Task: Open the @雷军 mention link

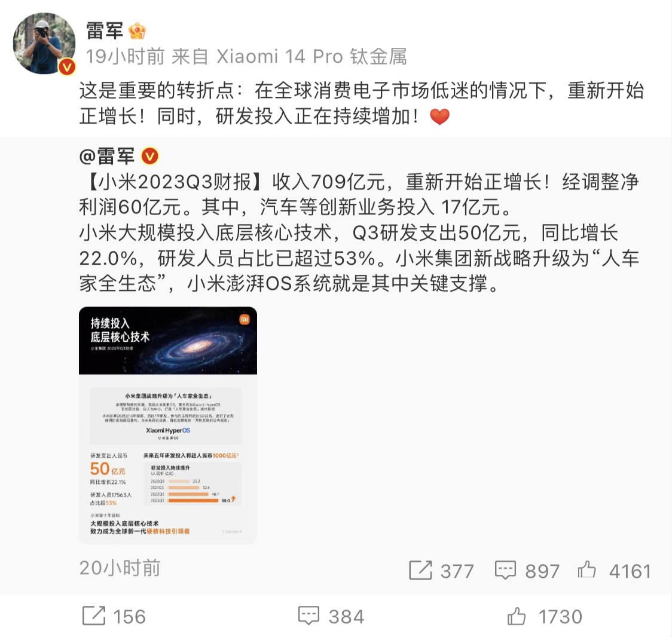Action: (x=107, y=157)
